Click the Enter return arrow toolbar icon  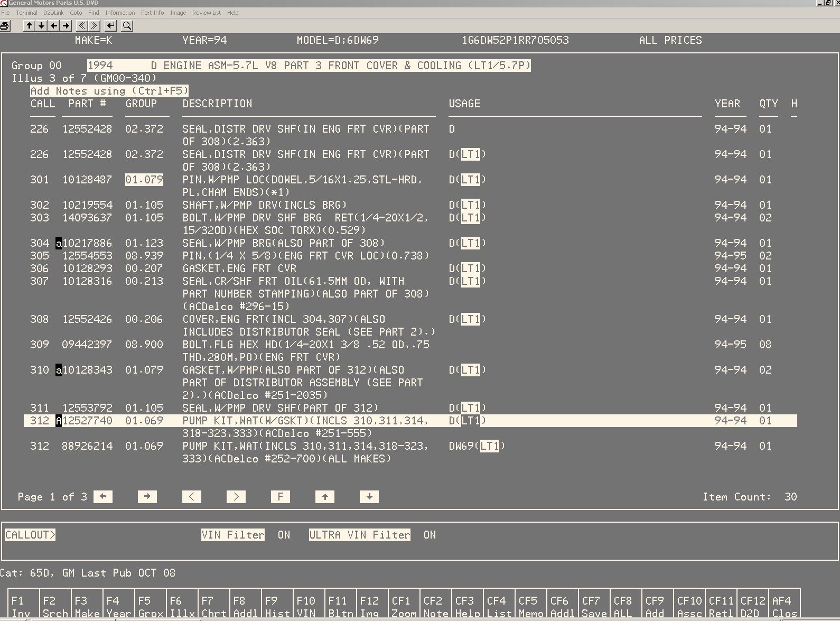tap(110, 25)
